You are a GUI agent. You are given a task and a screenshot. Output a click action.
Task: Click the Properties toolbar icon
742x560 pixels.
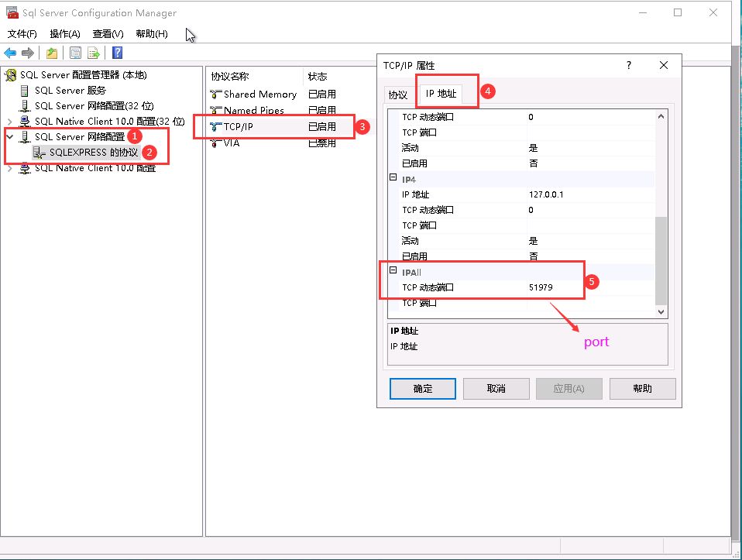[x=75, y=53]
